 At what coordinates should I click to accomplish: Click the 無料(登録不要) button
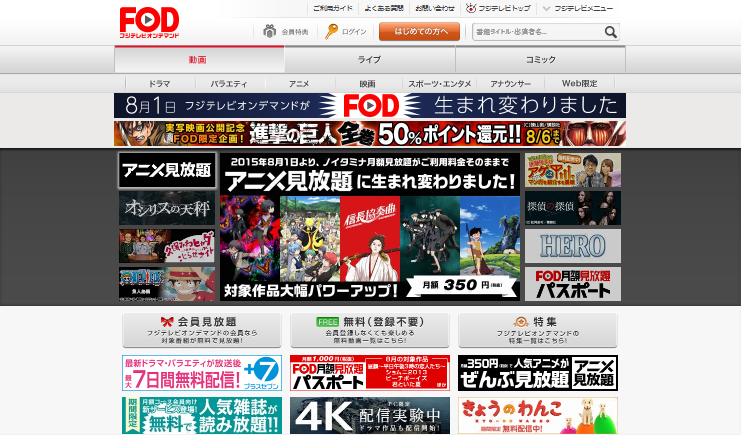[x=370, y=330]
